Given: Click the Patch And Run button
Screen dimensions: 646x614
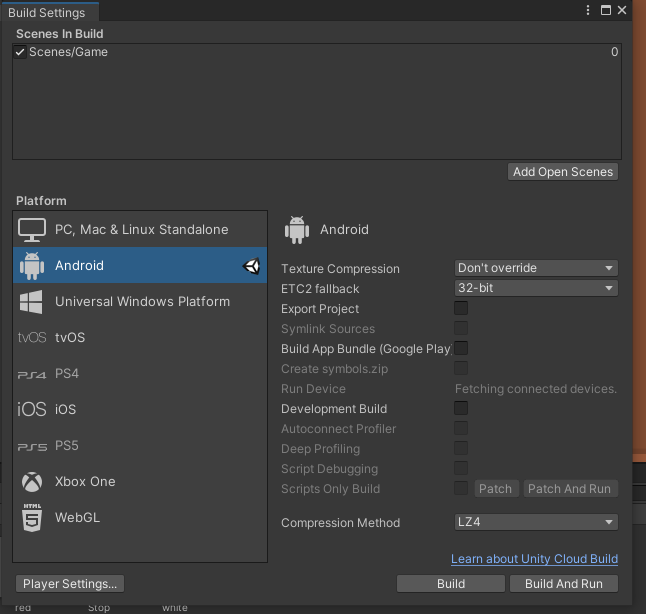Looking at the screenshot, I should pyautogui.click(x=570, y=489).
